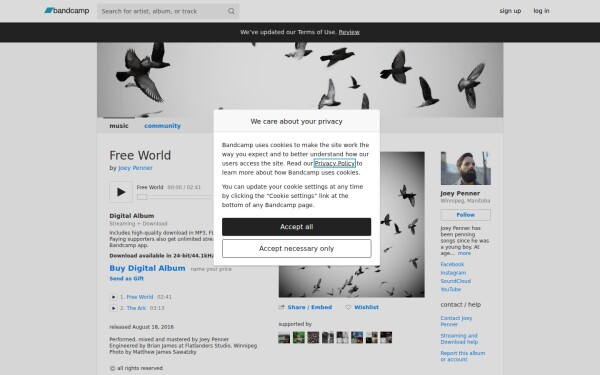Click the released August 18, 2016 text

[142, 327]
